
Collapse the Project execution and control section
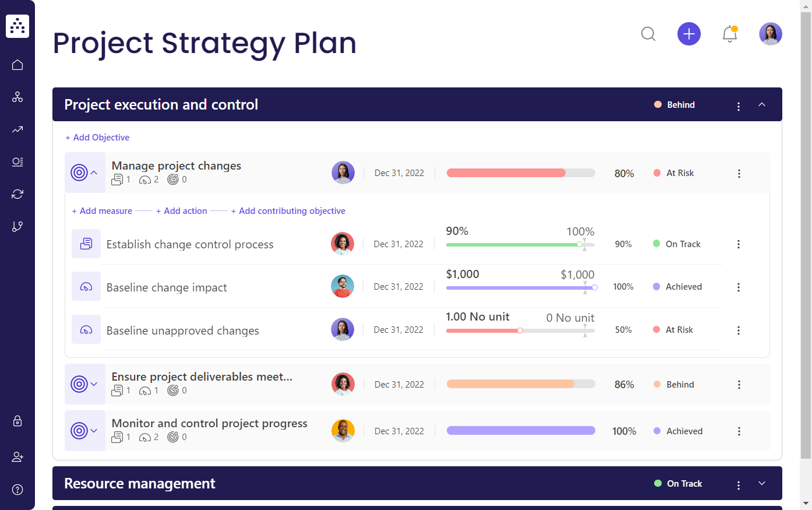(762, 105)
